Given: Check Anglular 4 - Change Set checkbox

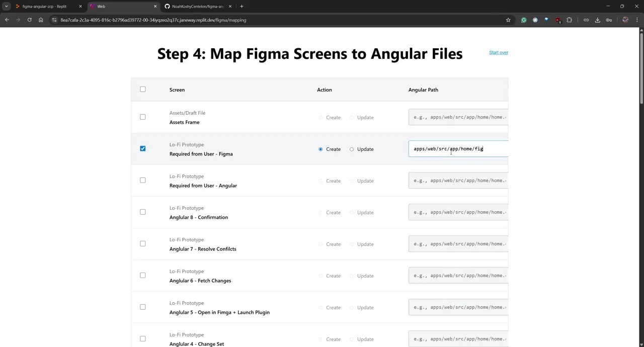Looking at the screenshot, I should 143,339.
